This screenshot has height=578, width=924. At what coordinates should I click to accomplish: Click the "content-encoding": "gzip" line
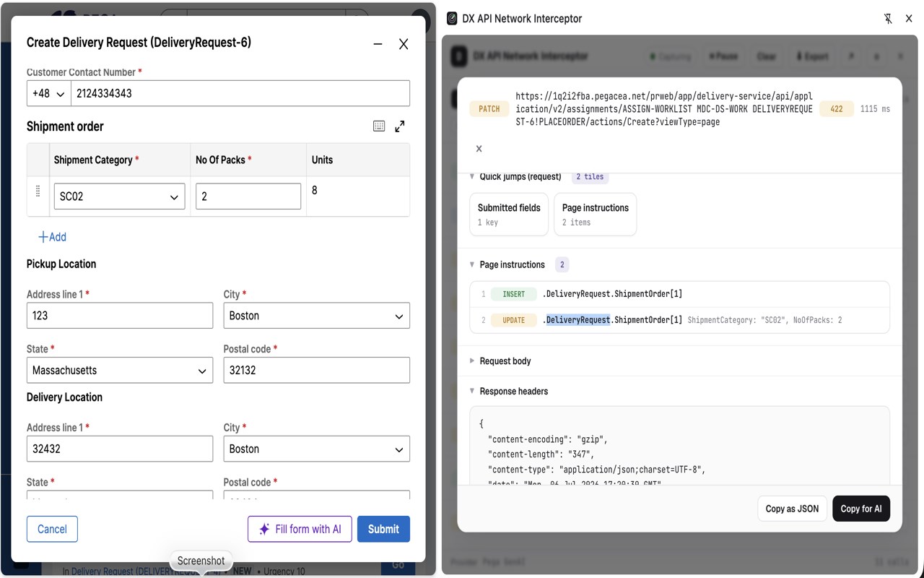coord(547,439)
